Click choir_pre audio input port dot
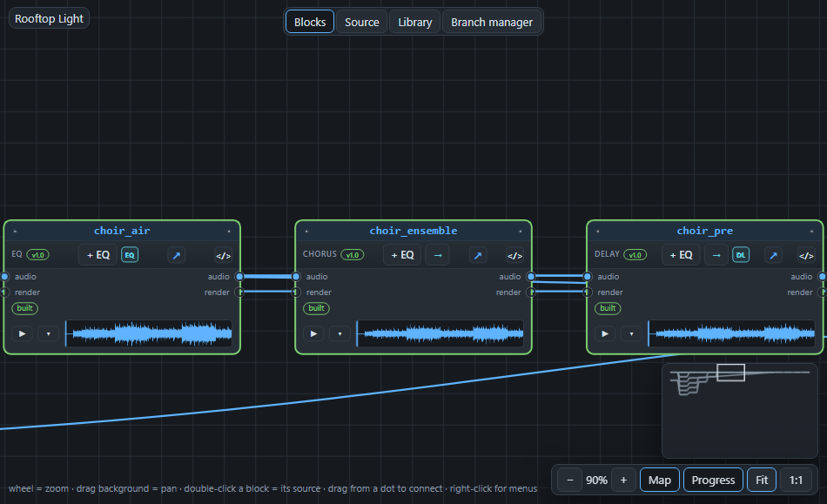This screenshot has width=827, height=504. (588, 276)
